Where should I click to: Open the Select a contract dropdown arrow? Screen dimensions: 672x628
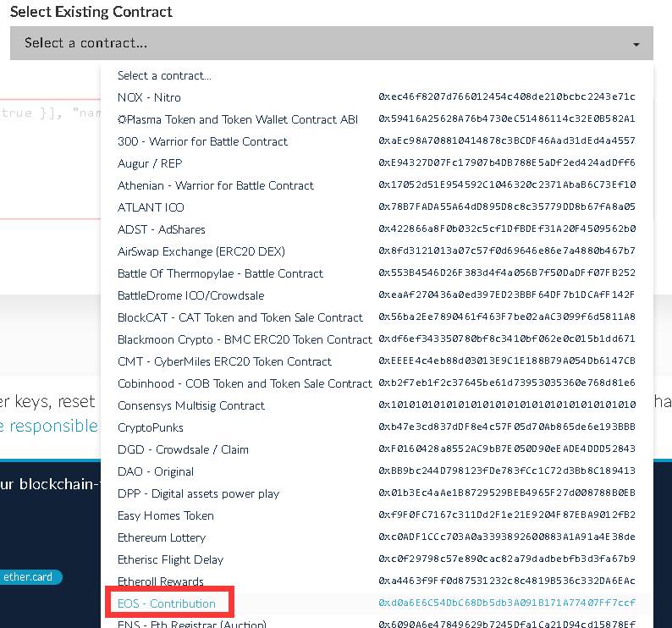[636, 44]
